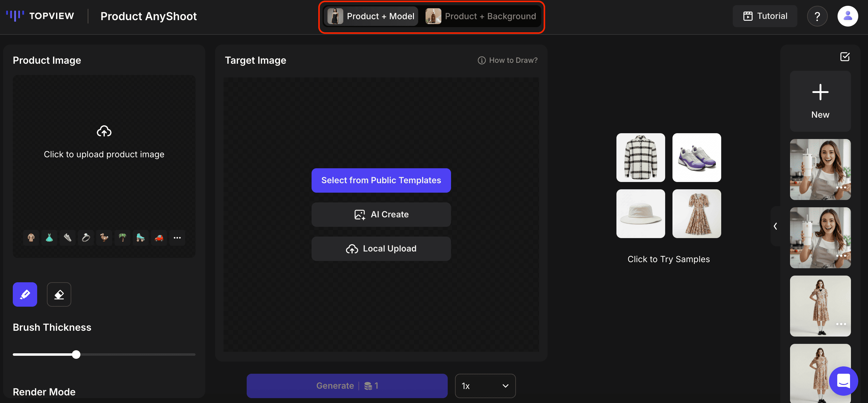Click the plaid shirt sample thumbnail

pos(640,157)
